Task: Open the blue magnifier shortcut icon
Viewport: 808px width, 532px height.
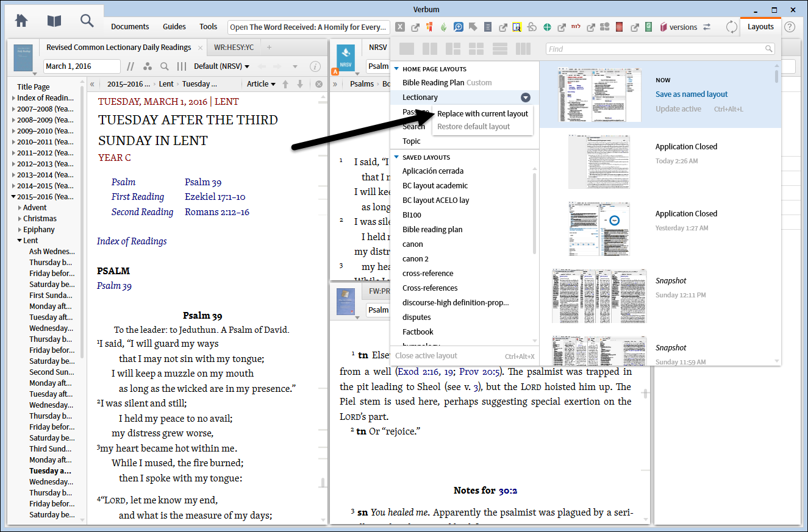Action: point(458,27)
